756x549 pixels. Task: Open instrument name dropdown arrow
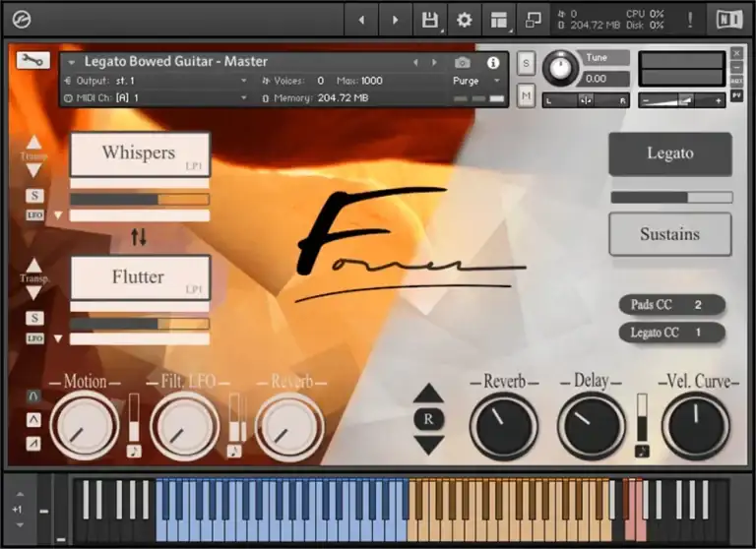click(x=72, y=62)
